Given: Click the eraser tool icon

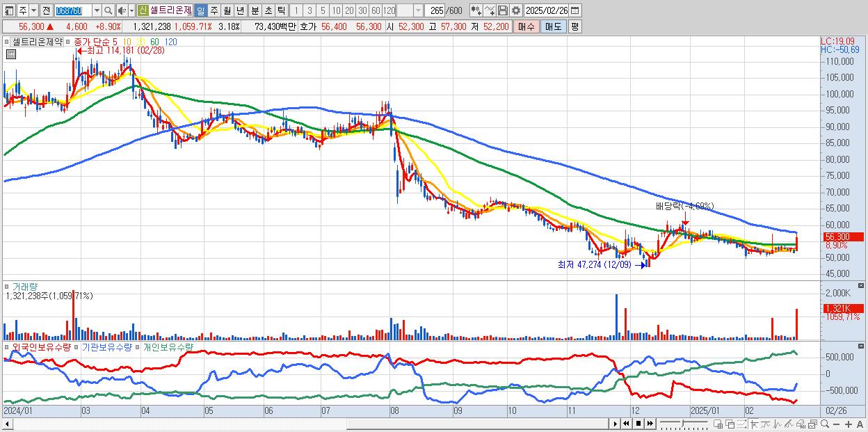Looking at the screenshot, I should coord(801,424).
